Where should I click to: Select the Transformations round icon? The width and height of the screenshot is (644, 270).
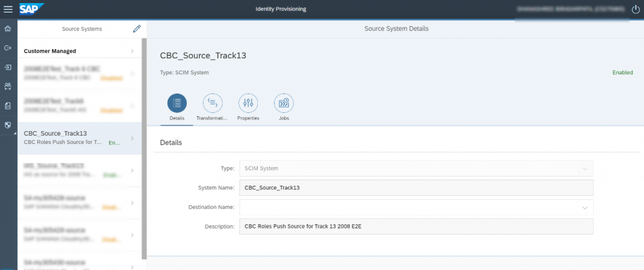(213, 104)
